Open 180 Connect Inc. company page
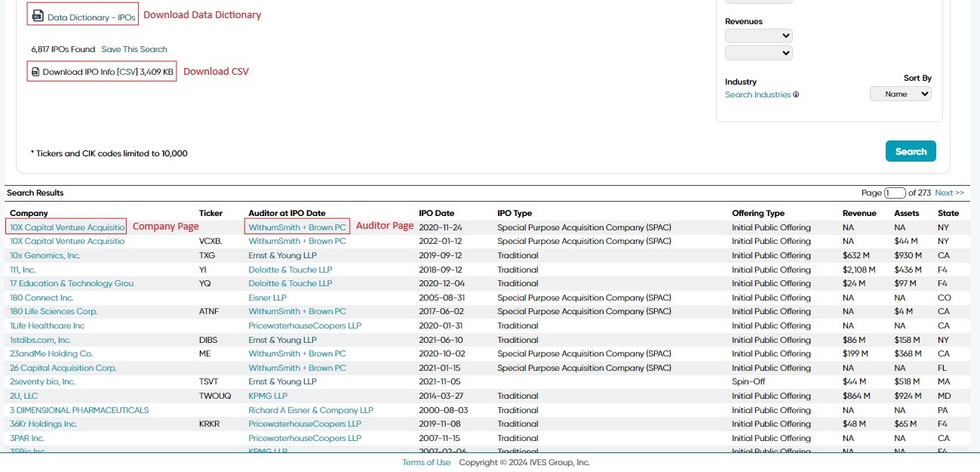Screen dimensions: 980x472 [41, 298]
